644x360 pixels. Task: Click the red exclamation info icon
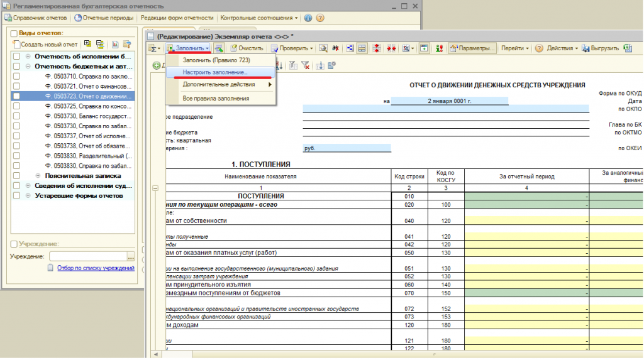point(439,48)
